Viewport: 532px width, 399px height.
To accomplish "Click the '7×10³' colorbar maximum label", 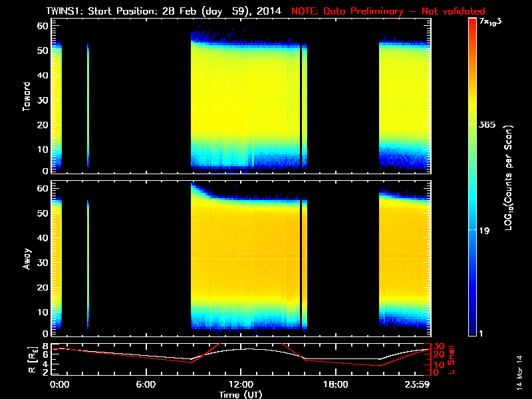I will (x=490, y=22).
